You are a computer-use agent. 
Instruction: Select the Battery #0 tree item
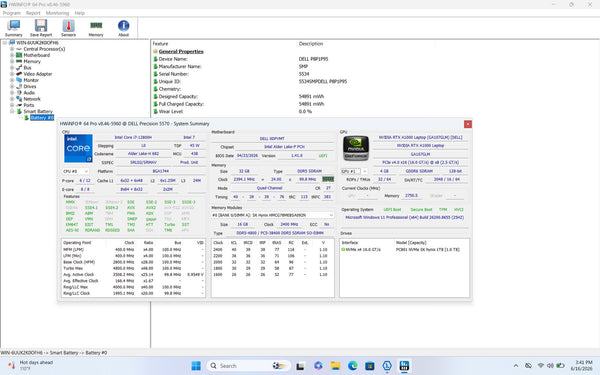[42, 117]
